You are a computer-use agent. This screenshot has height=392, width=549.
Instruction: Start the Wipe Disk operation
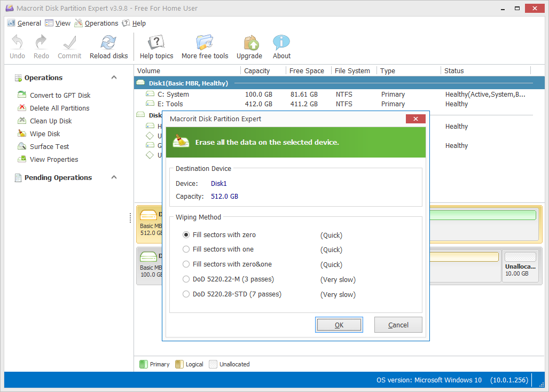(45, 134)
